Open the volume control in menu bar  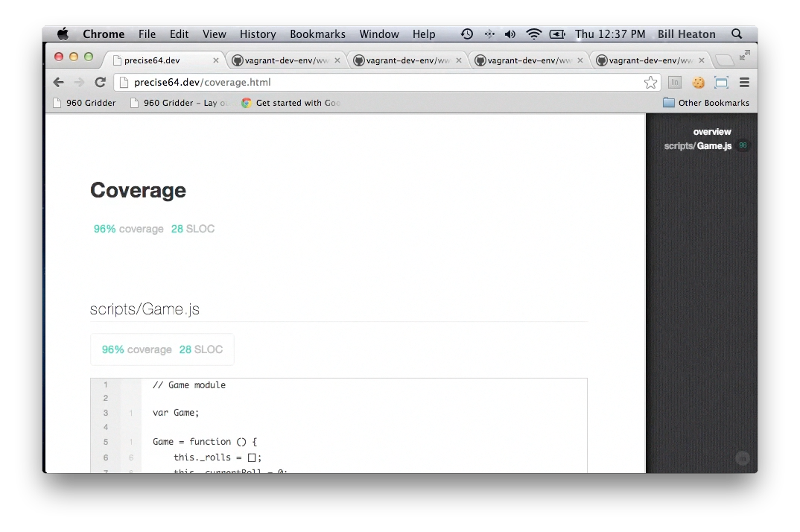pos(510,34)
